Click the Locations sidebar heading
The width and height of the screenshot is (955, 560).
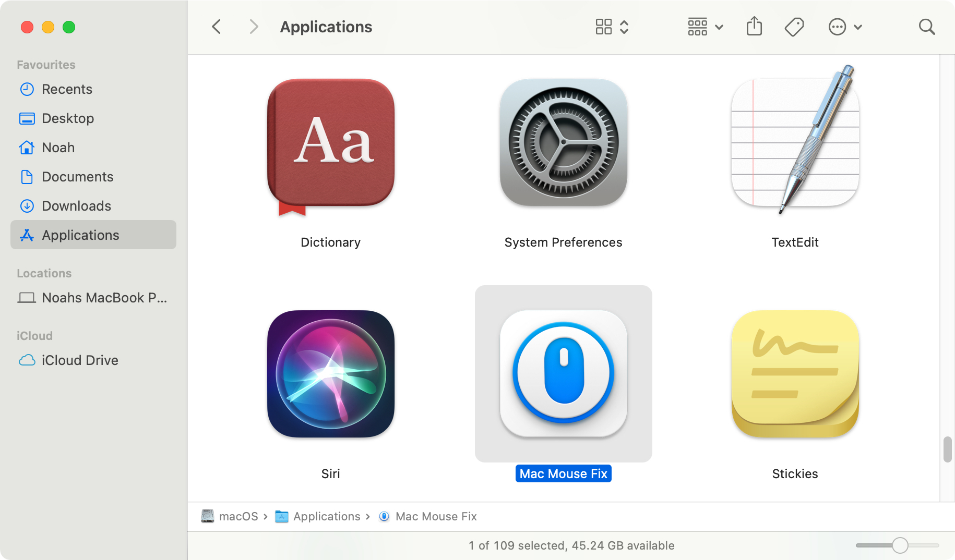(x=44, y=273)
